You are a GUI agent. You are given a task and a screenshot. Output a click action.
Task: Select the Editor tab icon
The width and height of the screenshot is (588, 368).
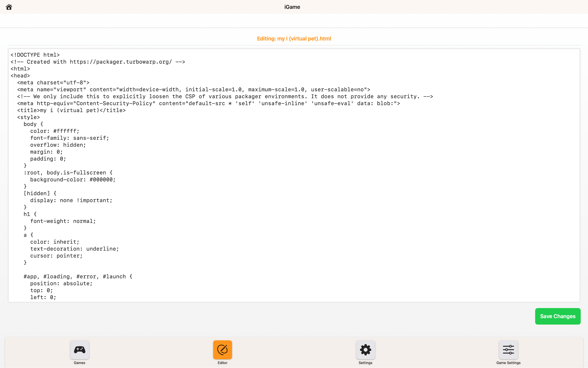[x=223, y=350]
